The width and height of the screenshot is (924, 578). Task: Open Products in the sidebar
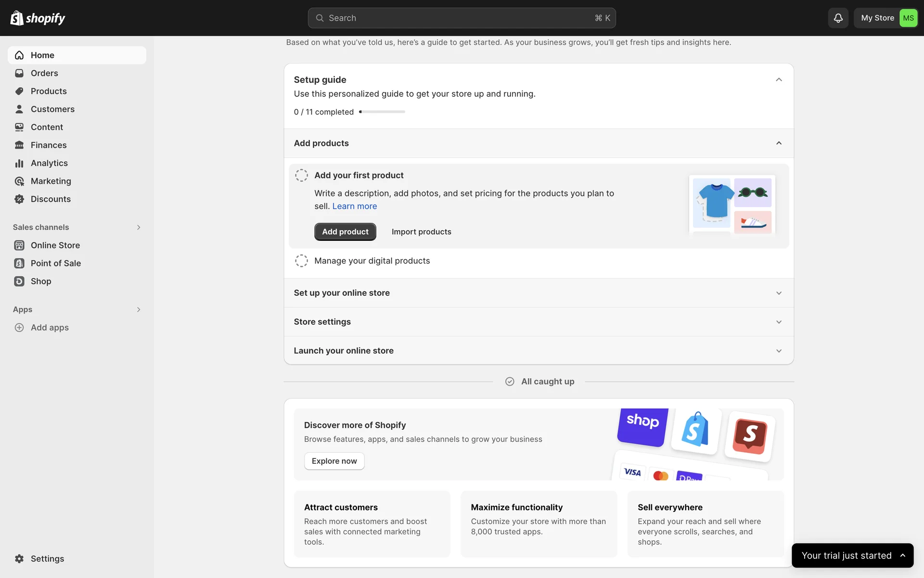click(x=49, y=91)
